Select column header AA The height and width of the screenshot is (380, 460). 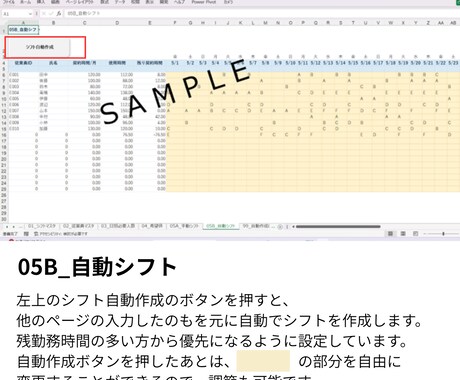[441, 23]
